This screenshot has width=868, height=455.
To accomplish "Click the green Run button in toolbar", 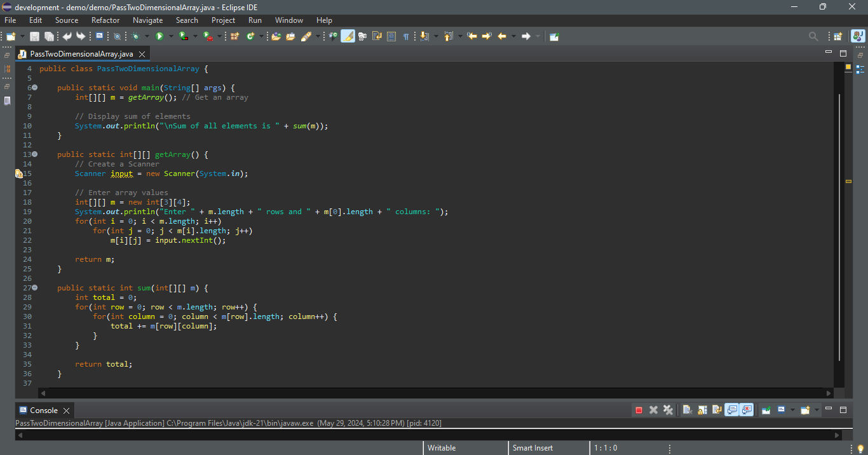I will (159, 36).
